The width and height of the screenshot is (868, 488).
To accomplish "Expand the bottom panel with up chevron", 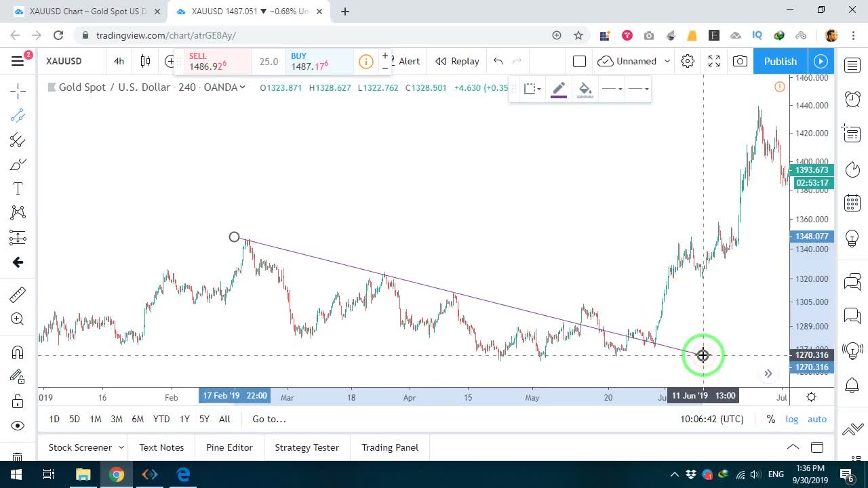I will pyautogui.click(x=793, y=447).
